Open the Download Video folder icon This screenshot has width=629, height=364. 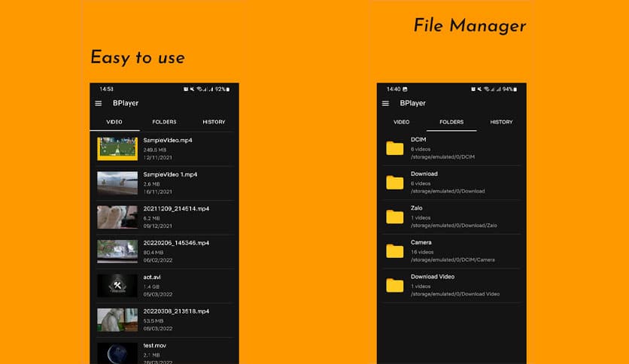(x=395, y=285)
